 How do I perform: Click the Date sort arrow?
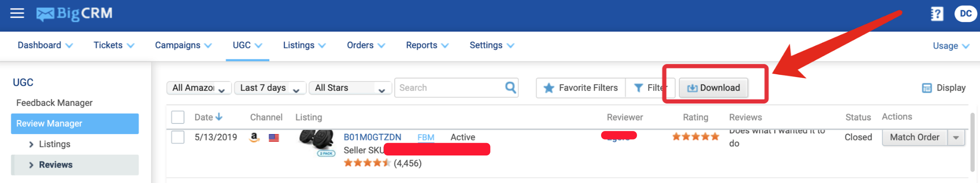pyautogui.click(x=219, y=117)
